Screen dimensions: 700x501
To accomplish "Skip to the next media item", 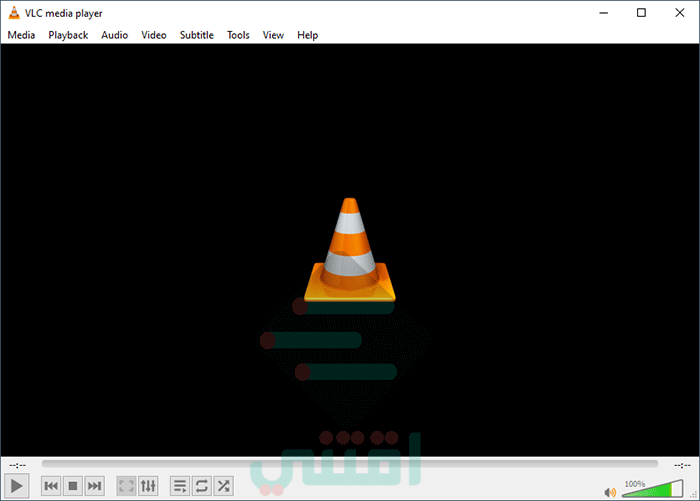I will (x=94, y=486).
